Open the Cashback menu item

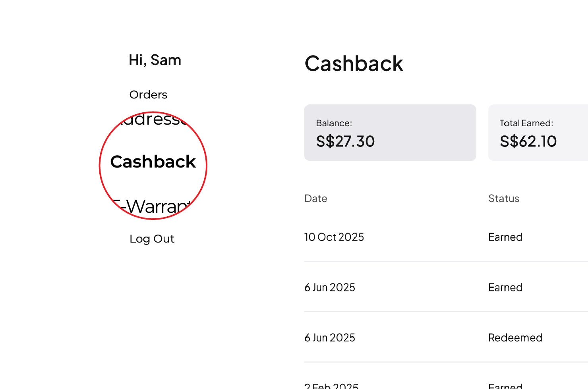[x=153, y=162]
